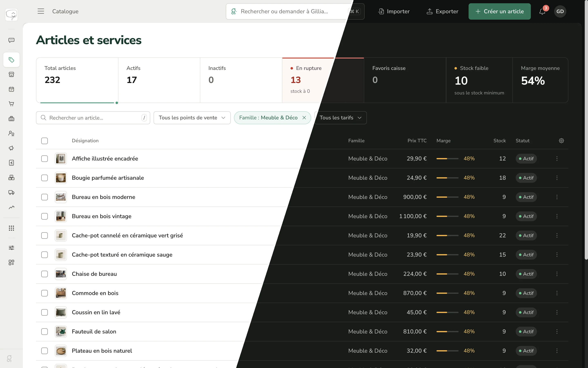Click Créer un article button
This screenshot has height=368, width=588.
pyautogui.click(x=499, y=11)
